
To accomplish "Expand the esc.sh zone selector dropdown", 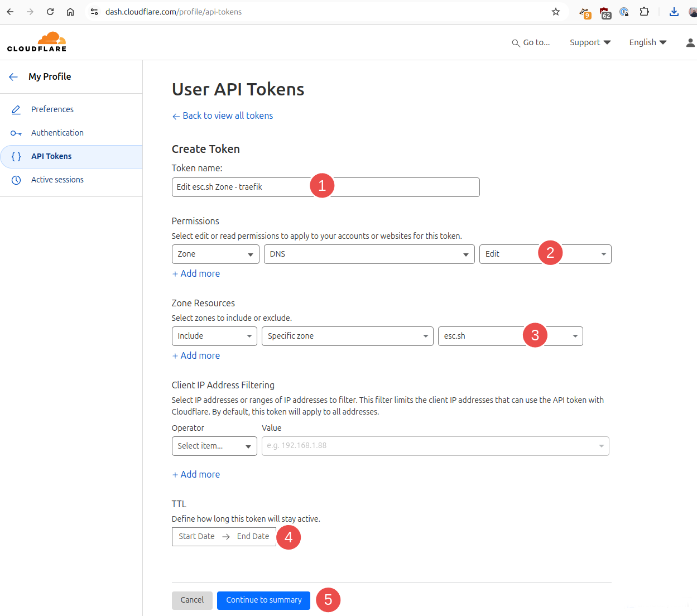I will coord(575,336).
